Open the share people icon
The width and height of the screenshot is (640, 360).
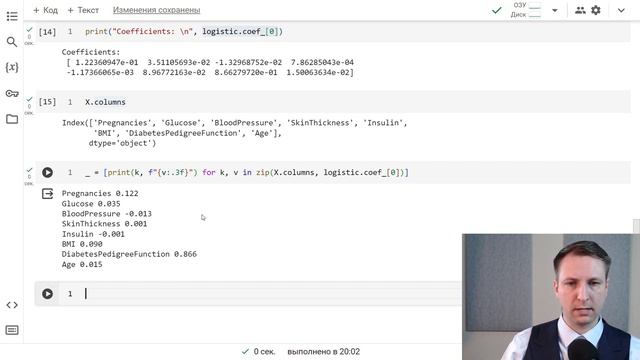[580, 10]
